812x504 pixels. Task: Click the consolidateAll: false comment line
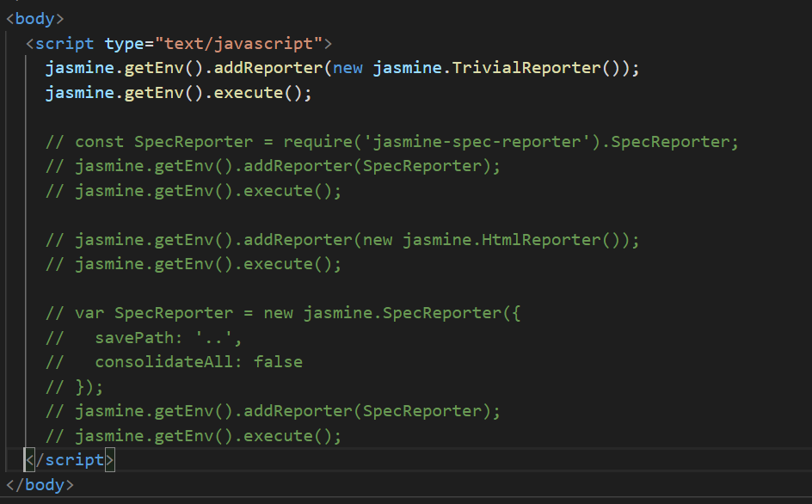[x=174, y=362]
